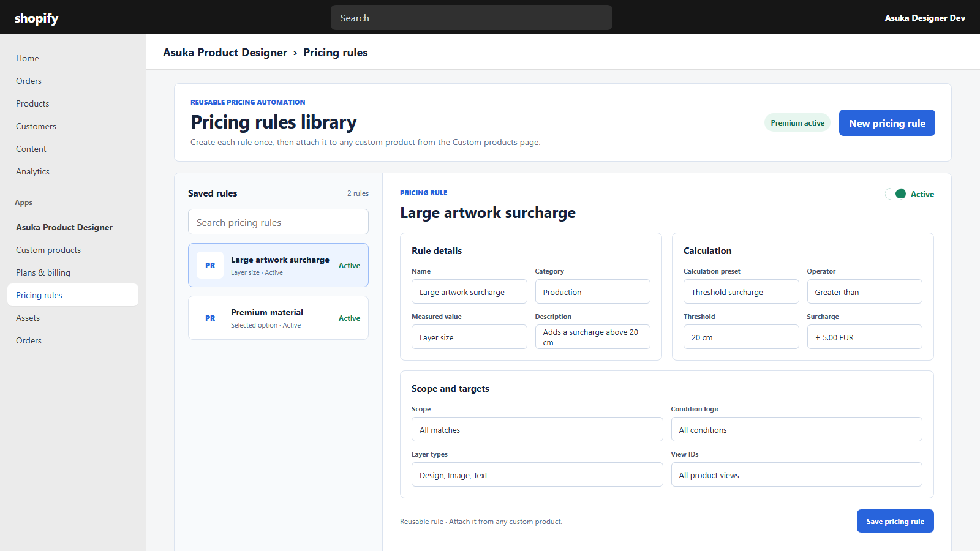Click the 2 rules count text
Viewport: 980px width, 551px height.
[358, 193]
